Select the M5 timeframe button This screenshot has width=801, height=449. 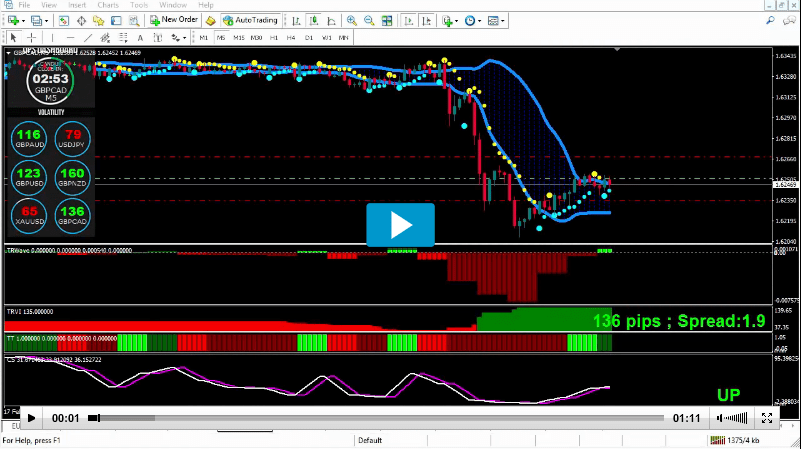coord(221,37)
